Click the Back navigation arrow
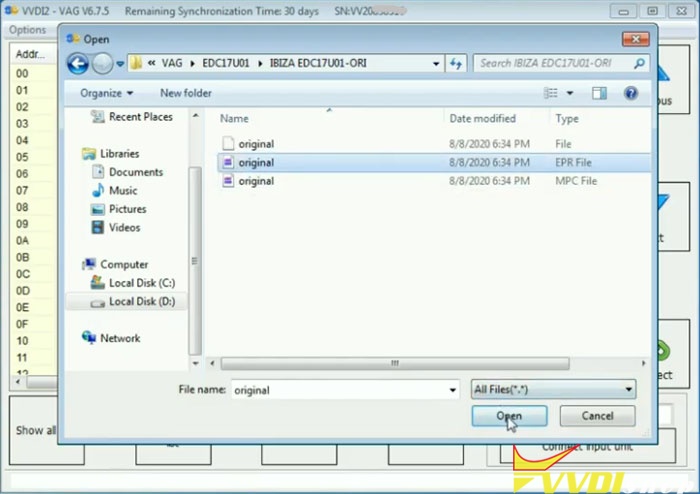700x494 pixels. coord(78,64)
